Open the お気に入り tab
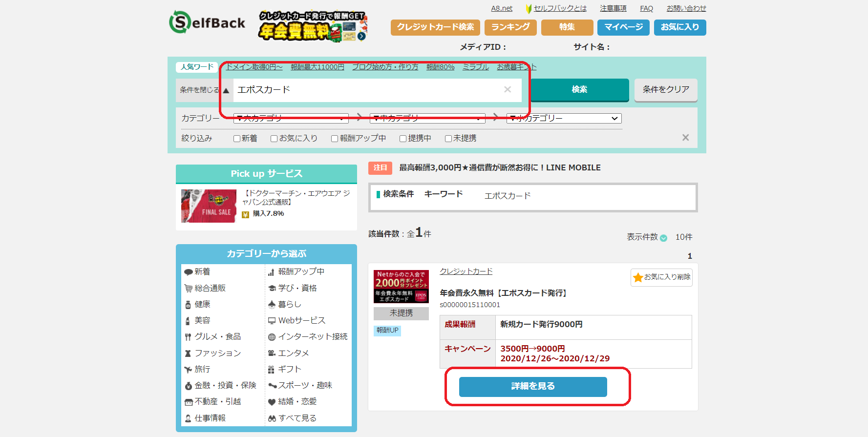Image resolution: width=868 pixels, height=437 pixels. [x=680, y=27]
